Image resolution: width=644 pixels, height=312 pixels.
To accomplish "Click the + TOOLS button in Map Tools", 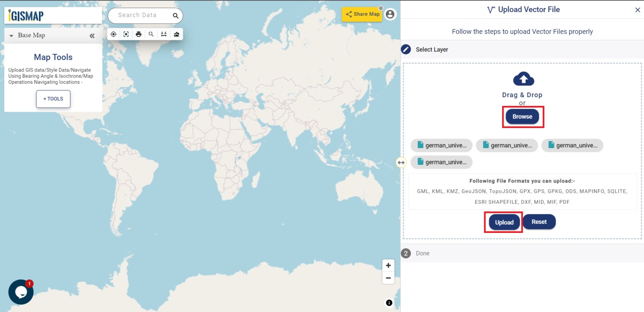I will [53, 99].
